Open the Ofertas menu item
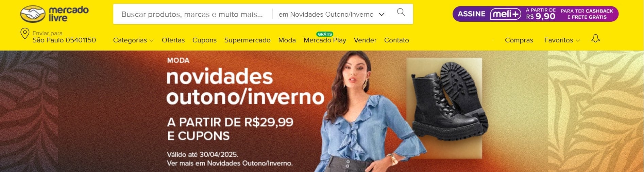The height and width of the screenshot is (172, 644). click(x=173, y=40)
